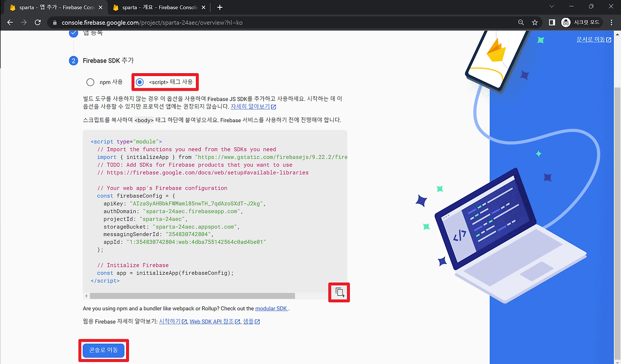This screenshot has height=364, width=621.
Task: Open the tab search dropdown arrow
Action: pyautogui.click(x=552, y=7)
